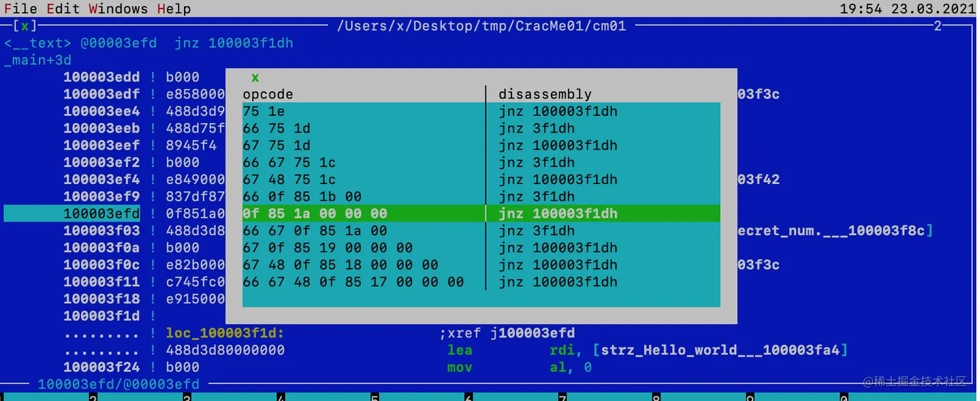Select opcode row 66 67 75 1c
The image size is (980, 401).
pyautogui.click(x=481, y=162)
